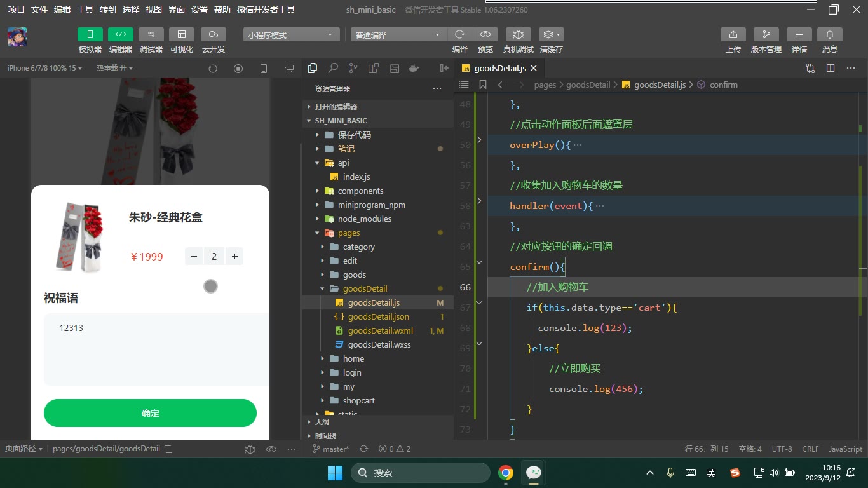The width and height of the screenshot is (868, 488).
Task: Open the 微信开发者工具 menu
Action: (x=266, y=10)
